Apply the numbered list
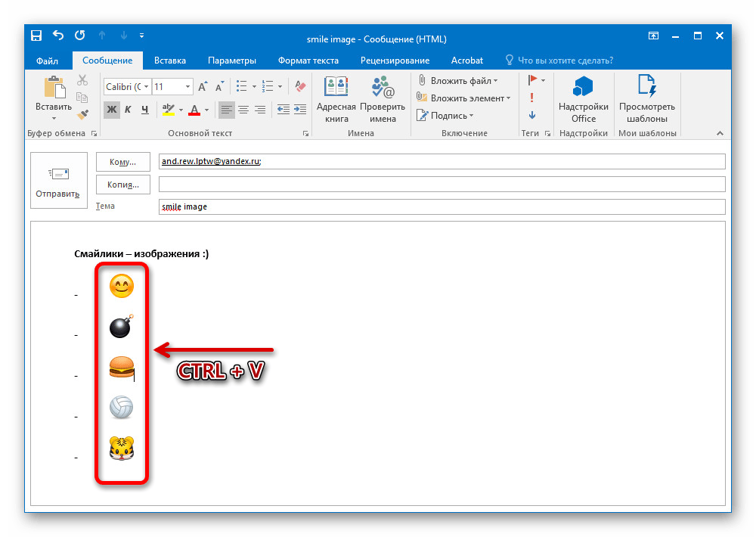 [268, 87]
